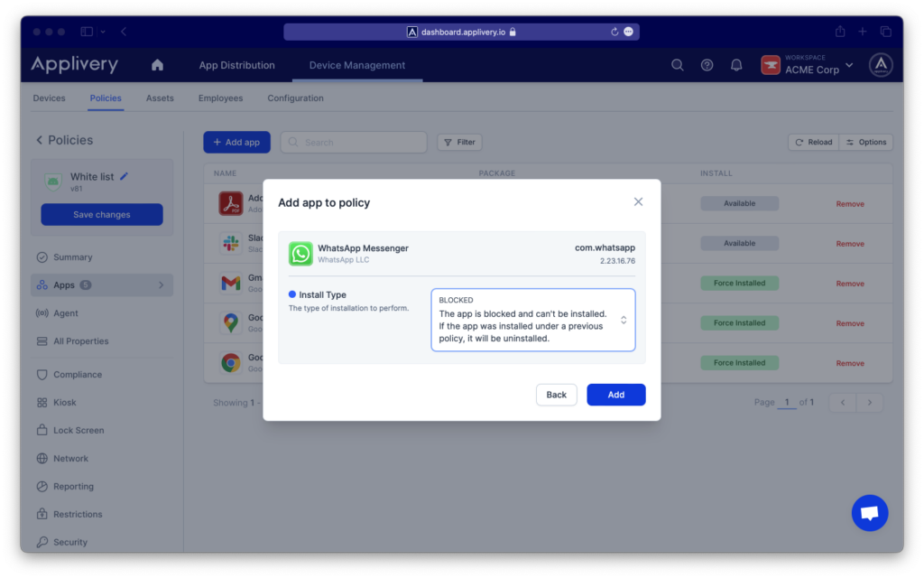Go to the next page

(870, 402)
